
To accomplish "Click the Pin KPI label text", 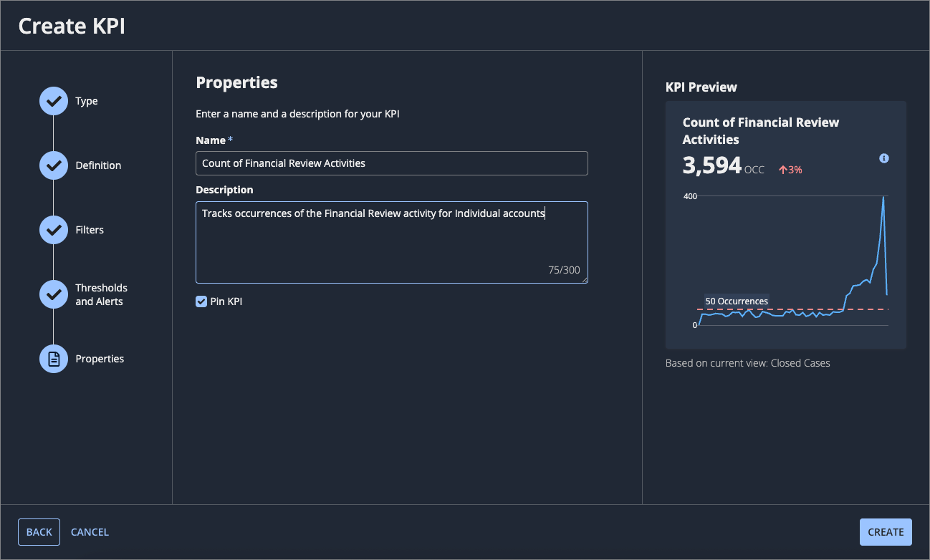I will point(226,301).
